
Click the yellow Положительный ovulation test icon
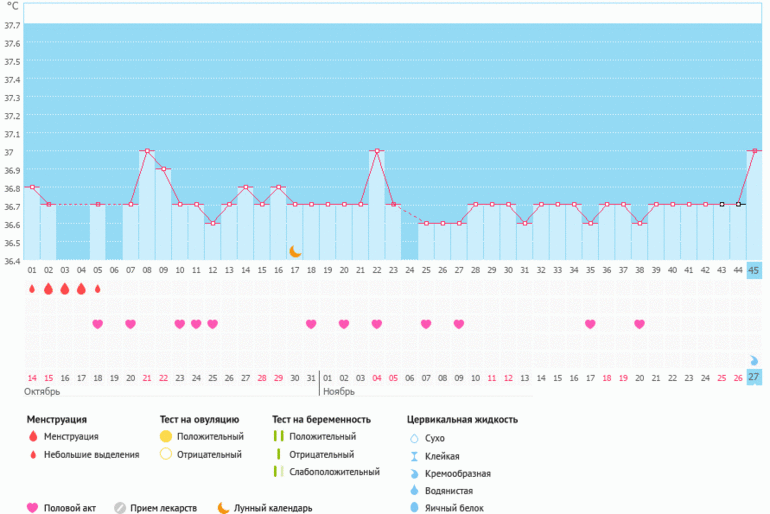[166, 437]
